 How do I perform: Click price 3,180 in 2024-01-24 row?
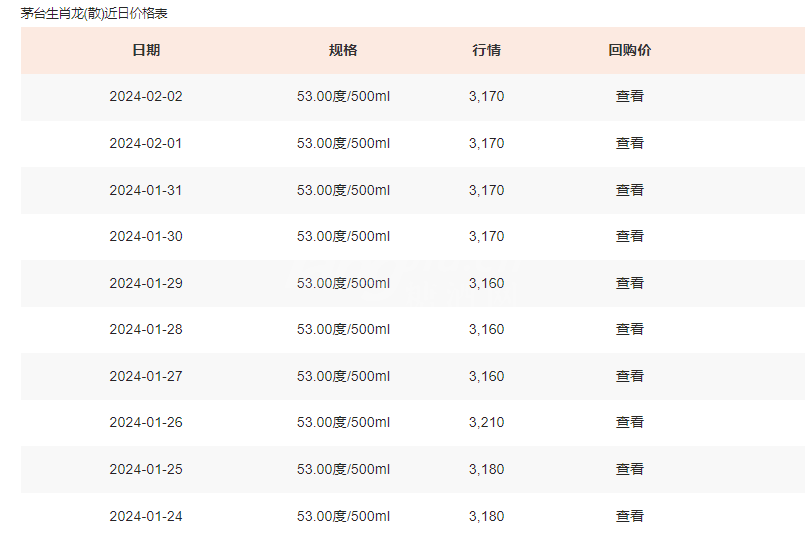pyautogui.click(x=486, y=516)
